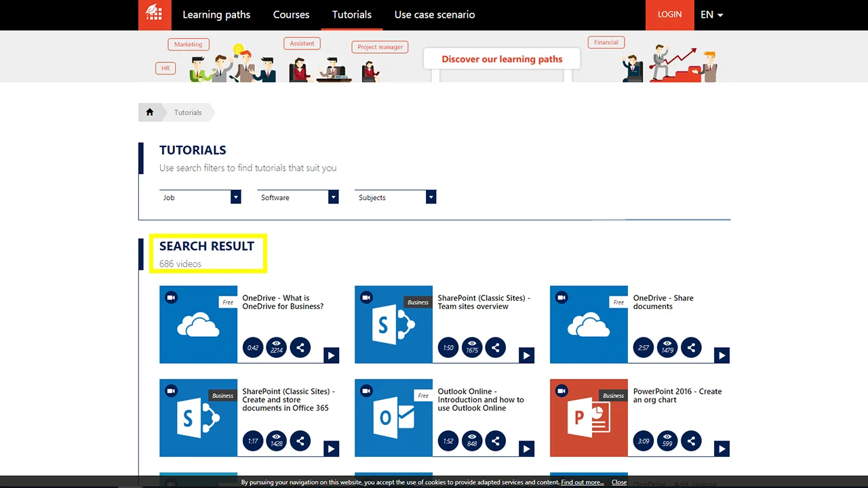
Task: Open OneDrive What is OneDrive thumbnail
Action: [198, 325]
